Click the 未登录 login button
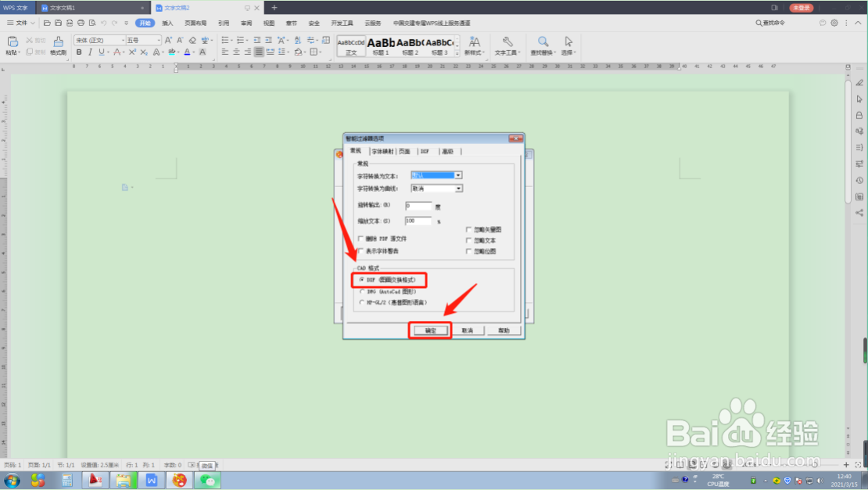 pos(801,8)
